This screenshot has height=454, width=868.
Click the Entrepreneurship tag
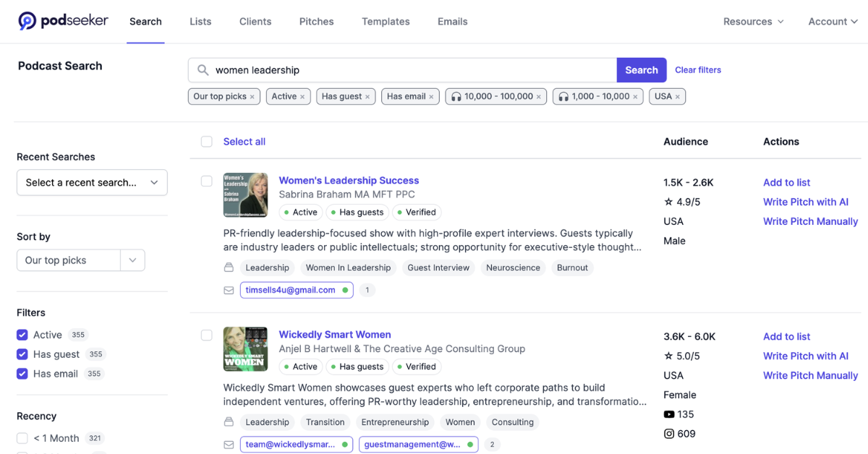395,422
